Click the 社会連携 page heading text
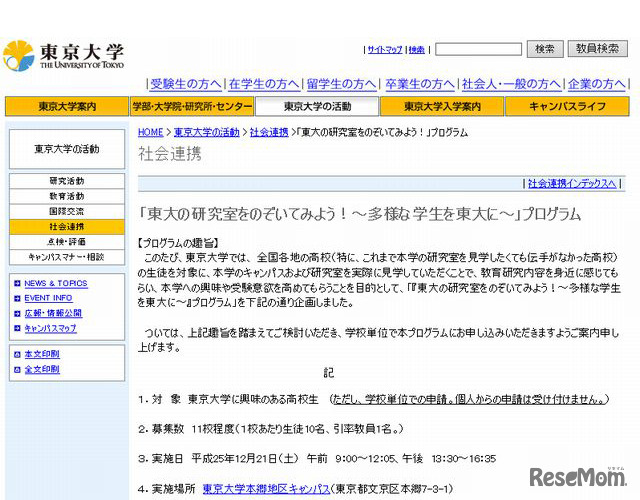 point(170,154)
